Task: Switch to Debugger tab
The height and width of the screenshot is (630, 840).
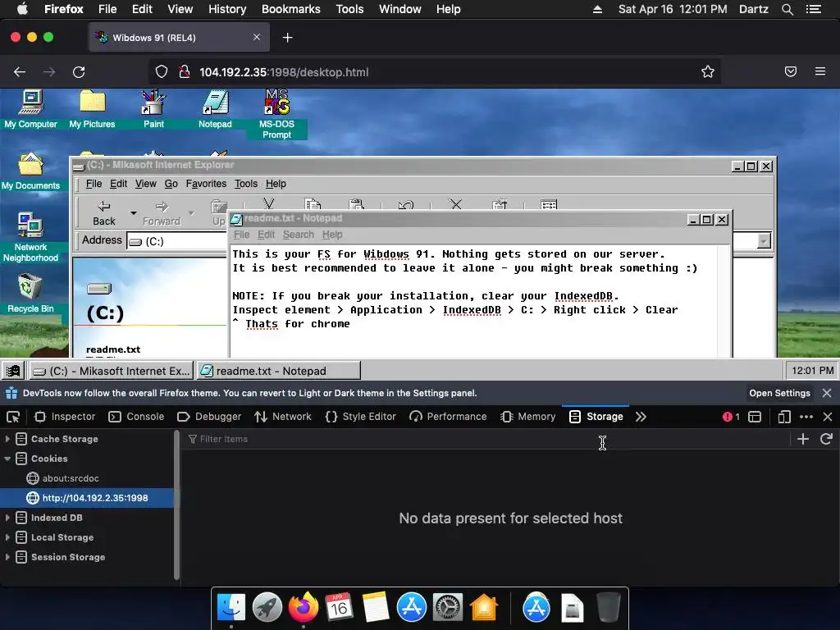Action: point(209,417)
